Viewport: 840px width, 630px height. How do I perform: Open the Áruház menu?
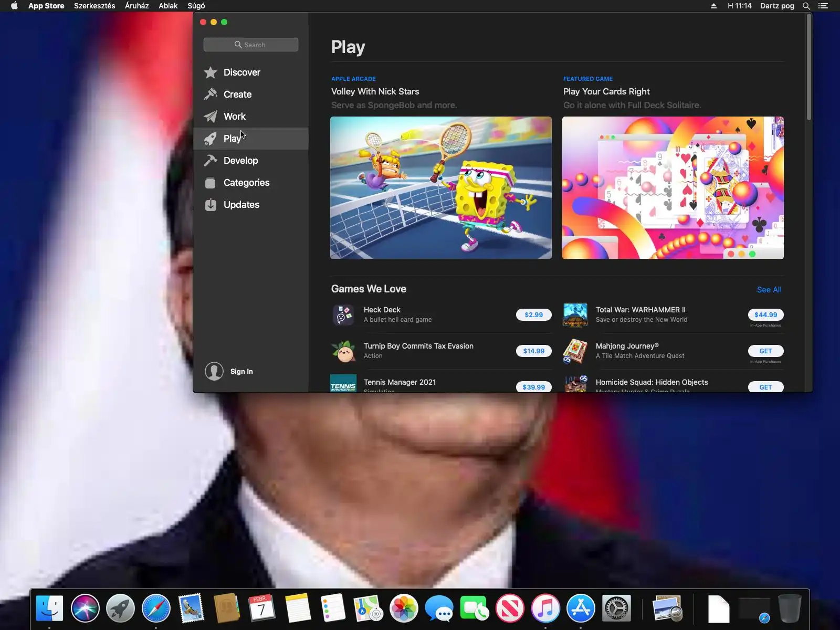136,6
